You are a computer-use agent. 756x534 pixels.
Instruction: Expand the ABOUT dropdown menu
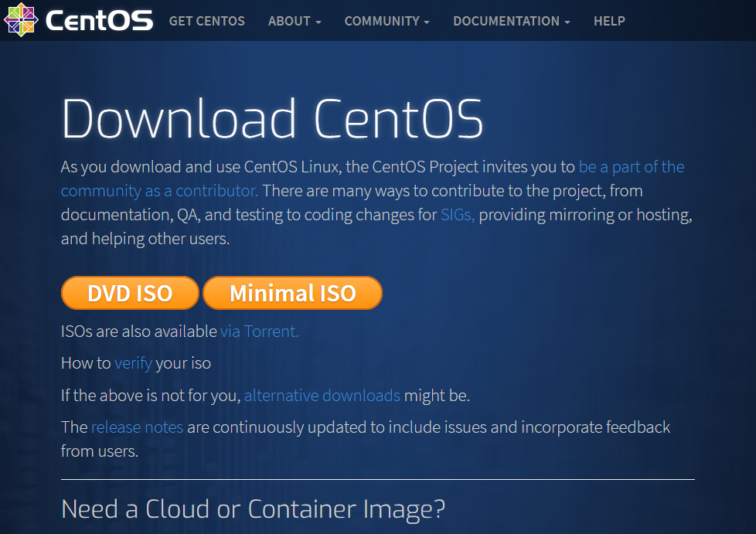click(x=294, y=21)
